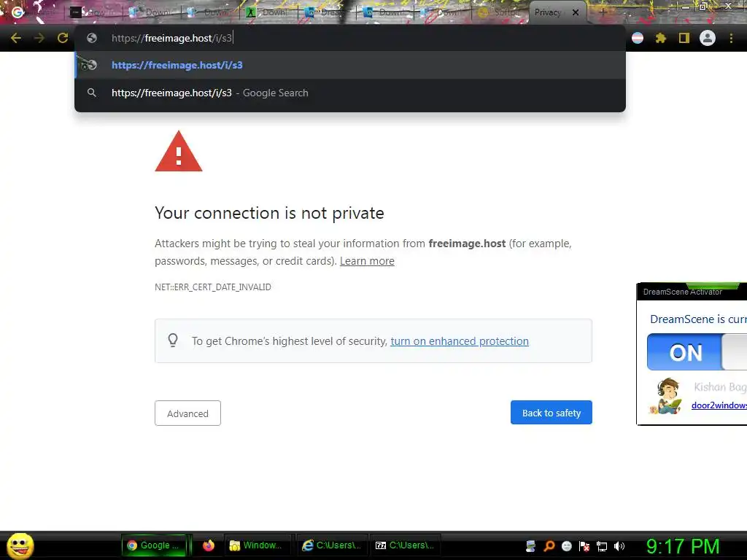Image resolution: width=747 pixels, height=560 pixels.
Task: Click the white round tray icon
Action: 566,546
